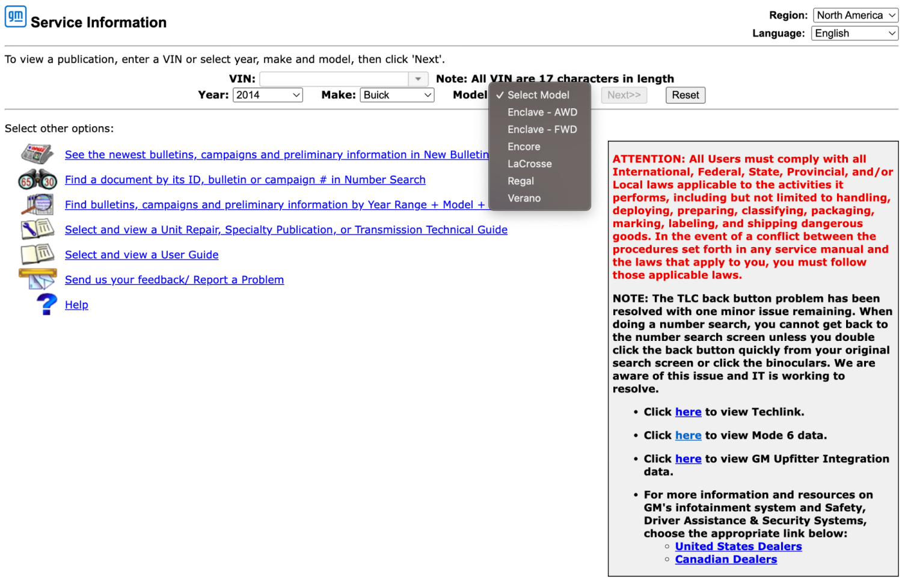Open the Make dropdown set to Buick
The width and height of the screenshot is (902, 588).
click(x=397, y=95)
